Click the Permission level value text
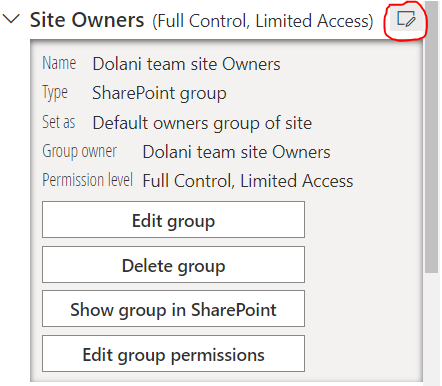 click(248, 181)
